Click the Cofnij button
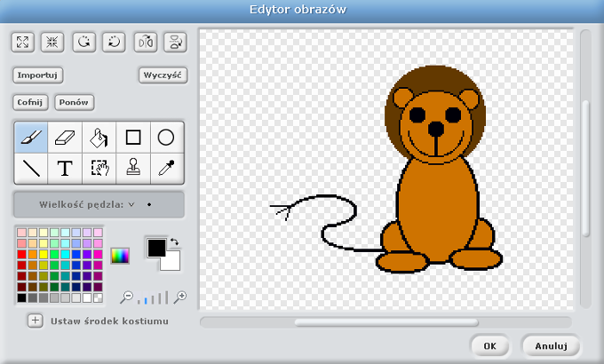 pos(30,102)
